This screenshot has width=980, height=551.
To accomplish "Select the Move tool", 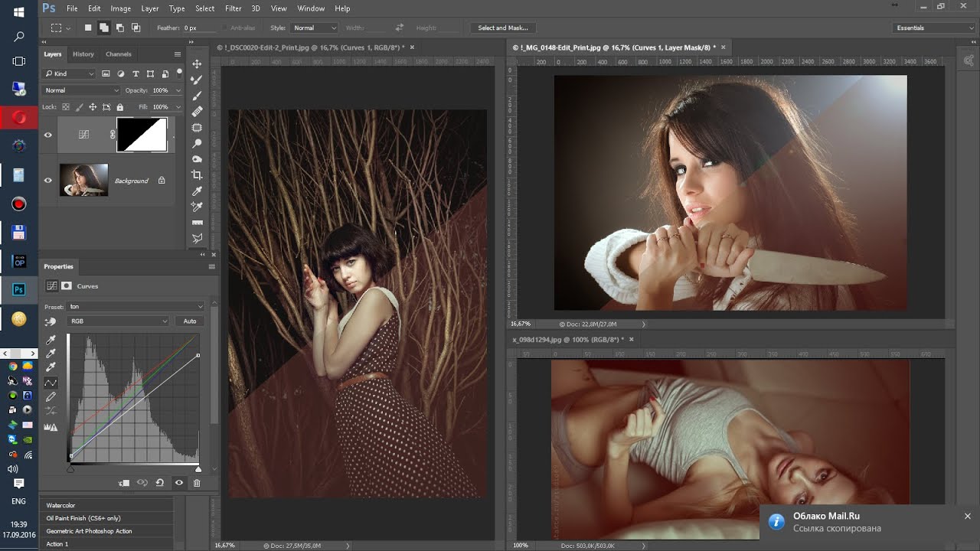I will tap(197, 64).
